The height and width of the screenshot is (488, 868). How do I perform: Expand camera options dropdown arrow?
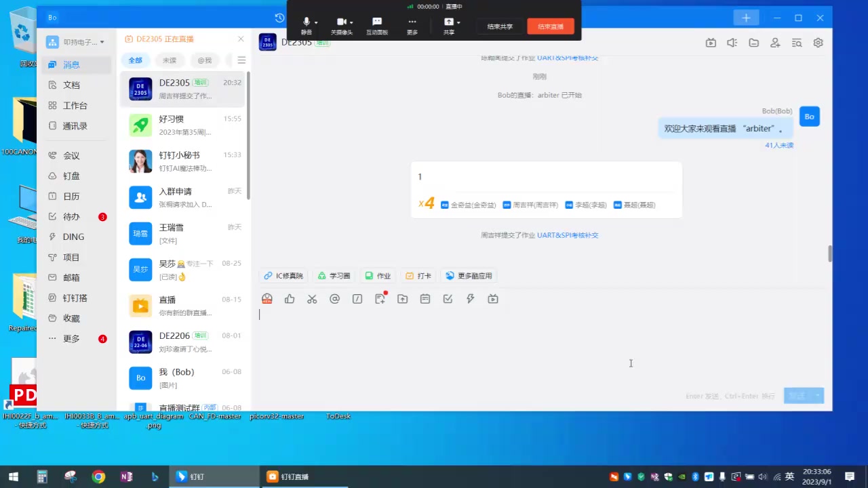coord(351,23)
